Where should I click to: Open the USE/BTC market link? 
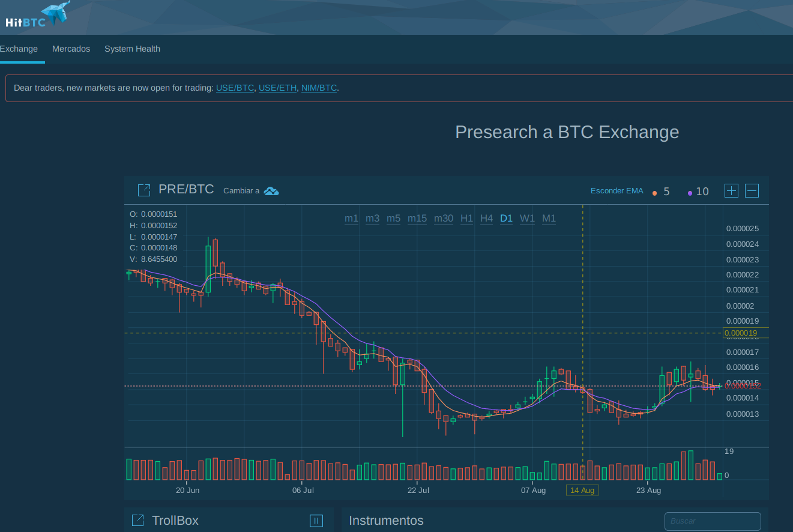[x=235, y=88]
